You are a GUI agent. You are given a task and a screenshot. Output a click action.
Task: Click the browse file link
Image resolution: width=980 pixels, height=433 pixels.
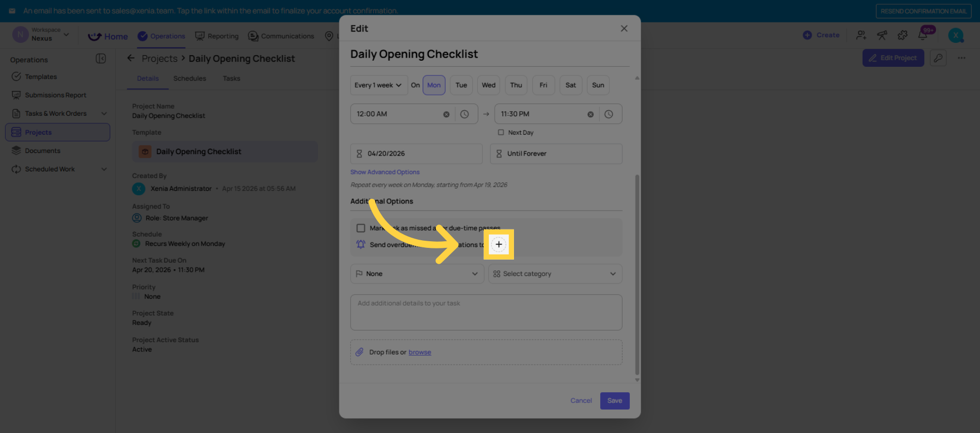[x=420, y=352]
